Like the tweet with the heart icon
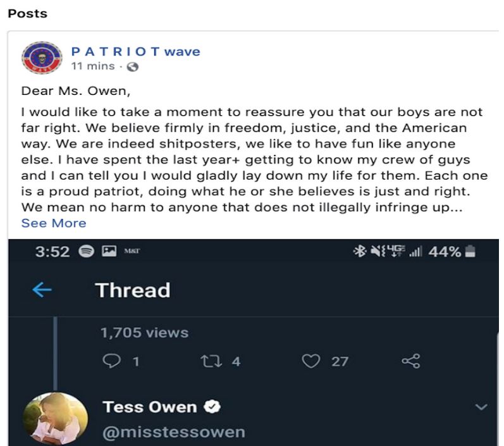 pos(311,361)
